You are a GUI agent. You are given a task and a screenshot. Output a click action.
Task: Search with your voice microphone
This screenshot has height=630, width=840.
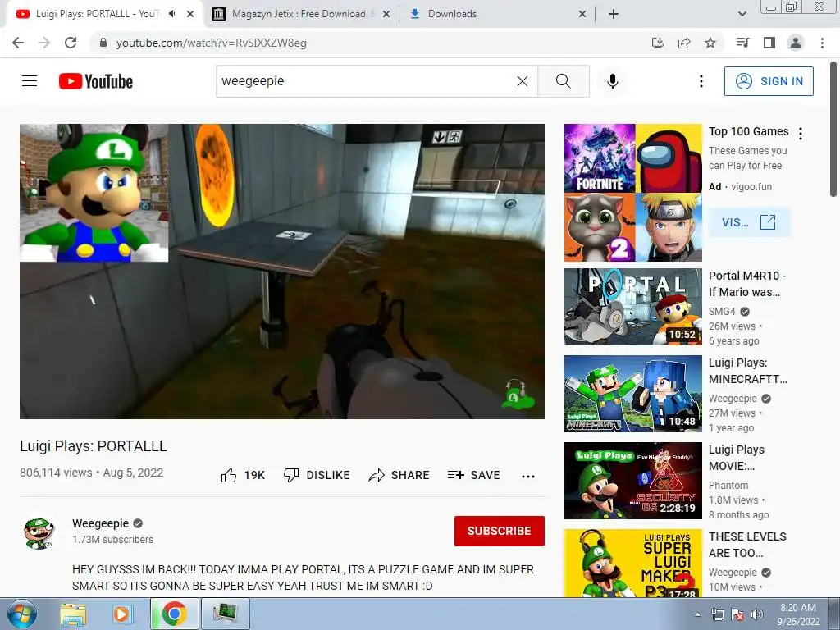(613, 81)
